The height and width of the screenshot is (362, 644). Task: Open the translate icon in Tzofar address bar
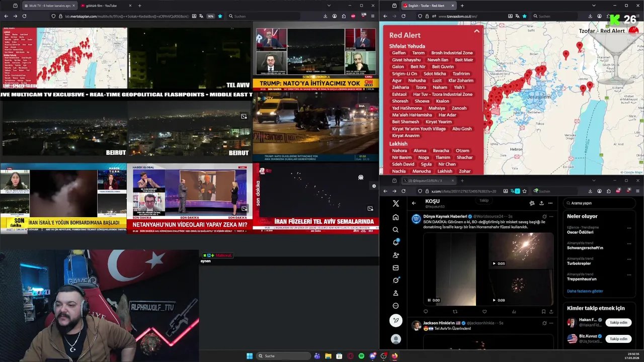click(x=517, y=16)
